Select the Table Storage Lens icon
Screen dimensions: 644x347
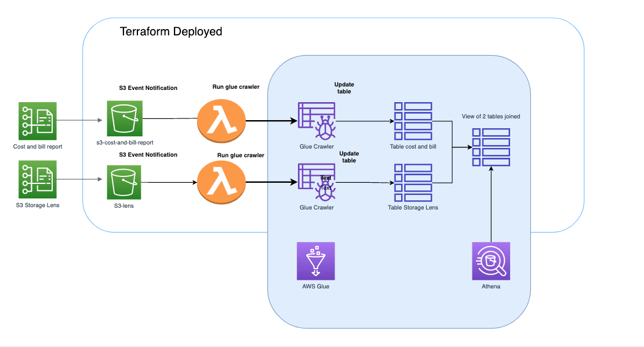point(413,183)
